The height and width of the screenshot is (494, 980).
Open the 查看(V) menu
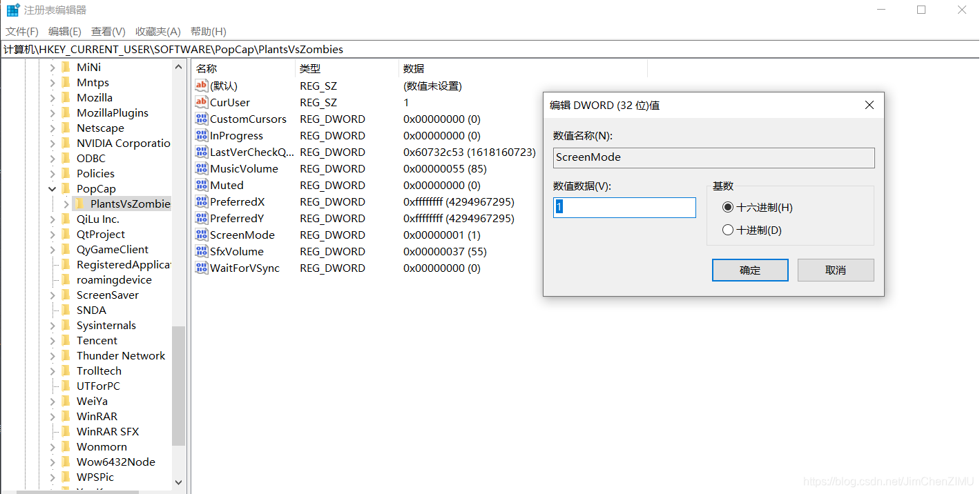pyautogui.click(x=108, y=32)
